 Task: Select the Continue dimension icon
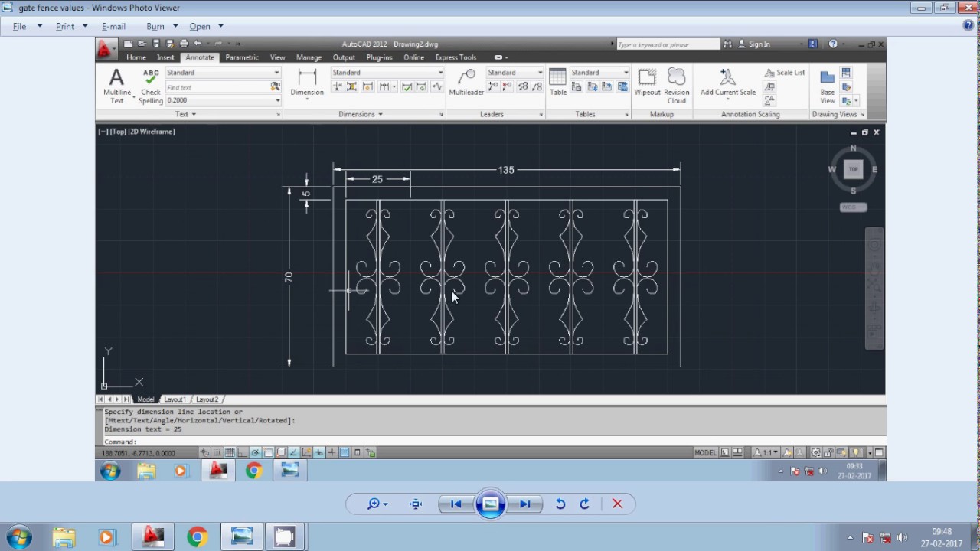(384, 86)
